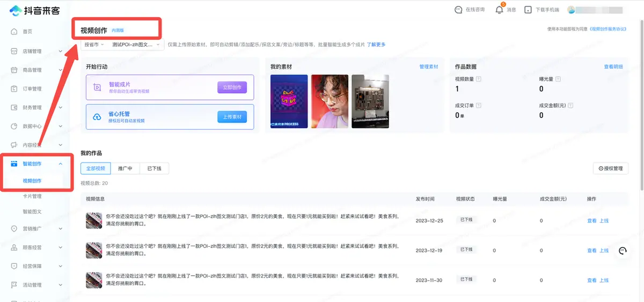The image size is (644, 302).
Task: Click the 订单管理 order icon
Action: (14, 89)
